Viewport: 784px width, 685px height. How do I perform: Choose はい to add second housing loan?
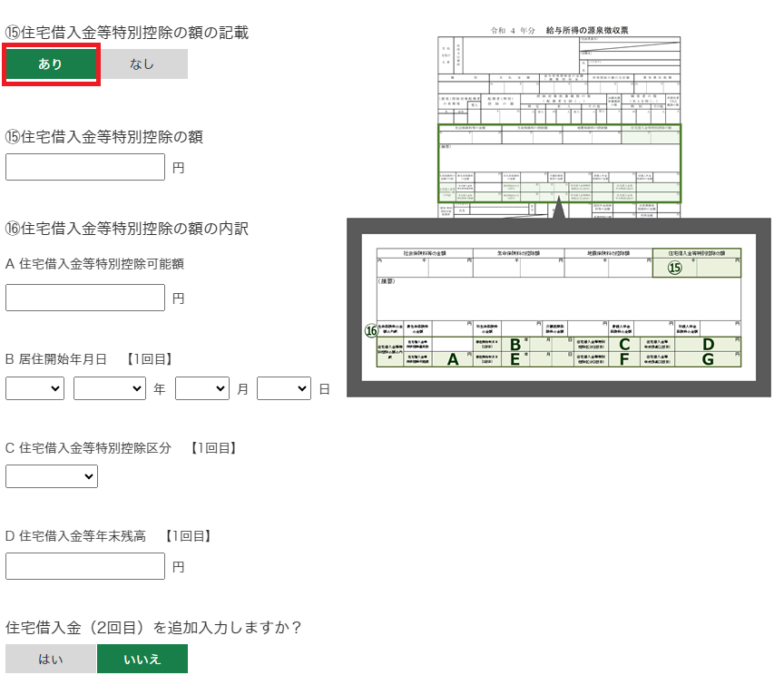(51, 659)
